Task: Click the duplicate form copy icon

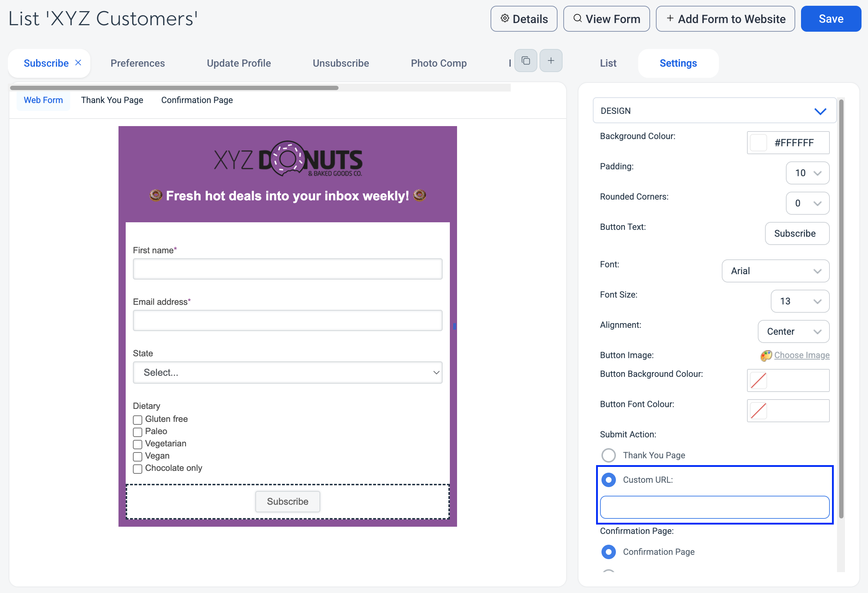Action: point(525,61)
